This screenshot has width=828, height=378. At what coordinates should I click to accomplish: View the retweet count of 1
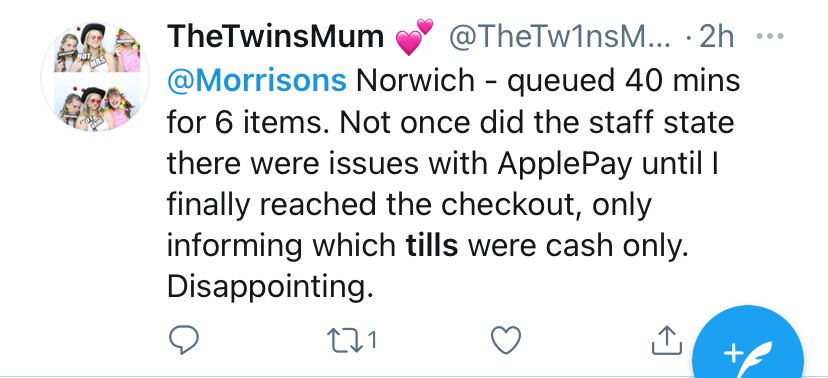372,341
